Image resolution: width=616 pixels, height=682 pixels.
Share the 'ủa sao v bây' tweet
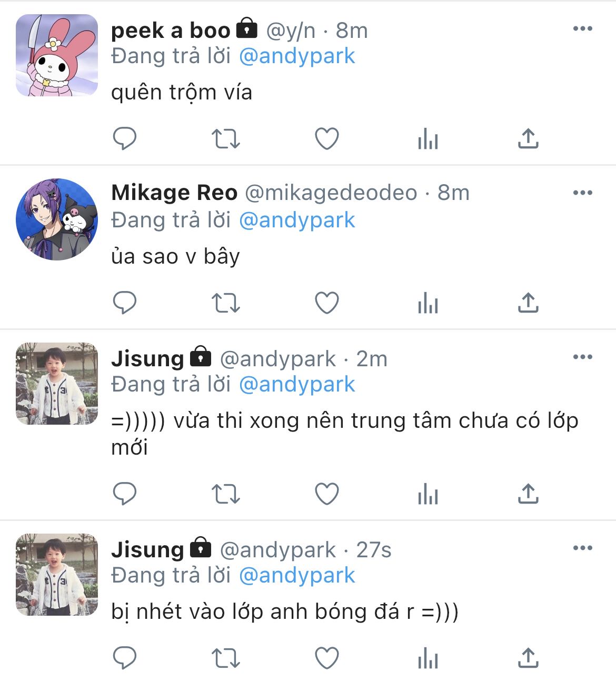pyautogui.click(x=528, y=303)
